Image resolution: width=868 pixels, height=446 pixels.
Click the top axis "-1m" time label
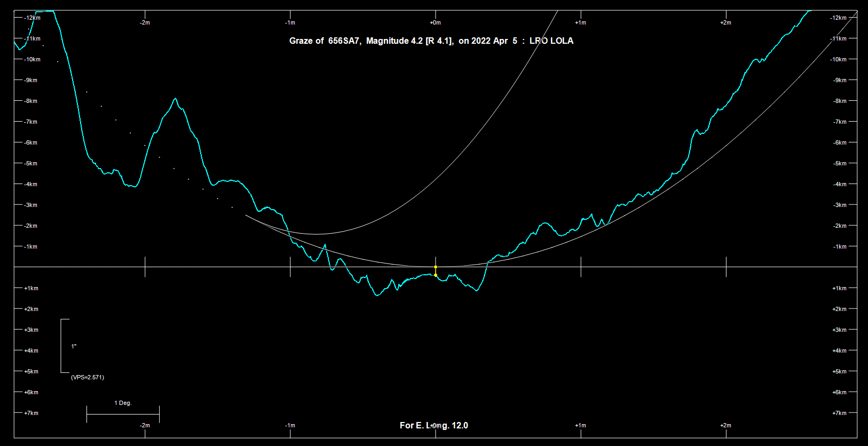click(x=290, y=22)
